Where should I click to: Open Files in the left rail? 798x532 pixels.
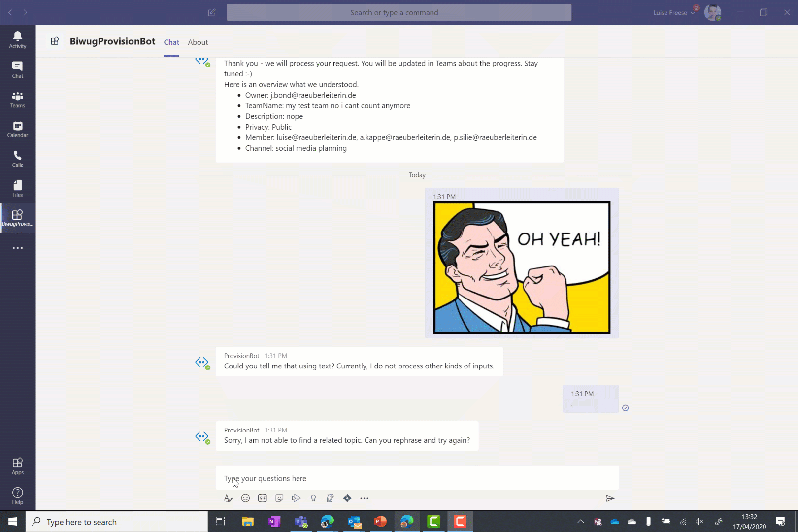[18, 188]
